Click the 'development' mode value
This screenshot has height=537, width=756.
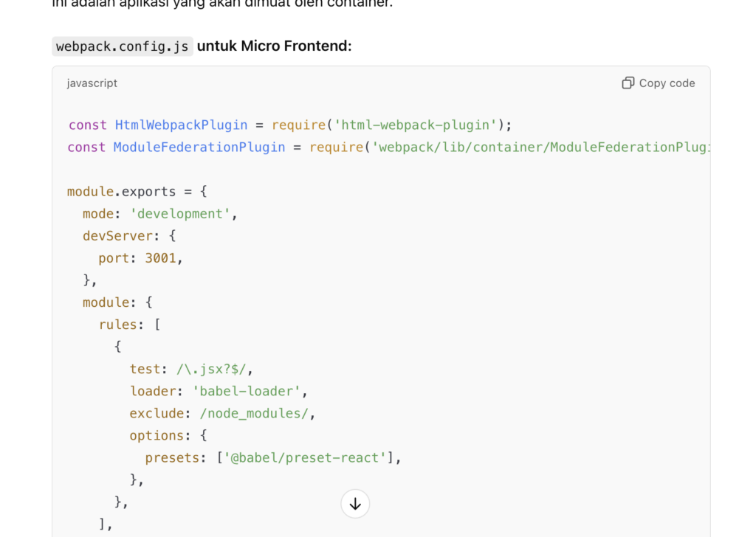tap(182, 214)
